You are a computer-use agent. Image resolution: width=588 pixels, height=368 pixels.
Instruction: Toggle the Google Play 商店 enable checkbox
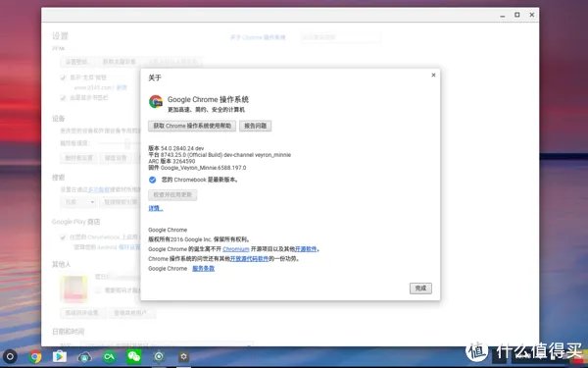tap(63, 237)
